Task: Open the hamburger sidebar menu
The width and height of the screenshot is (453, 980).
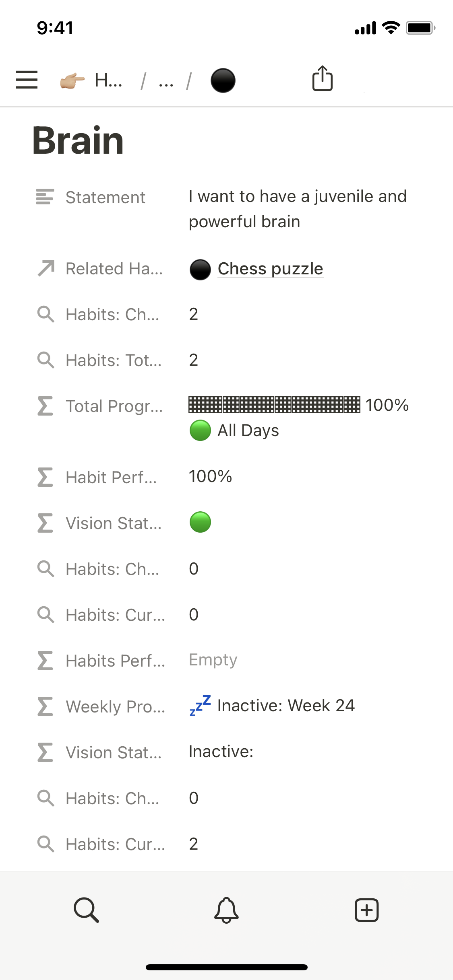Action: tap(27, 80)
